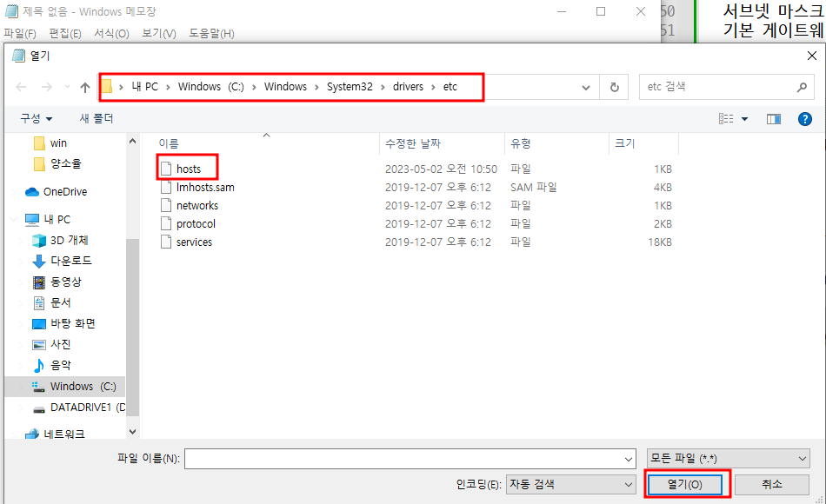The width and height of the screenshot is (826, 504).
Task: Click drivers in the address path
Action: (408, 87)
